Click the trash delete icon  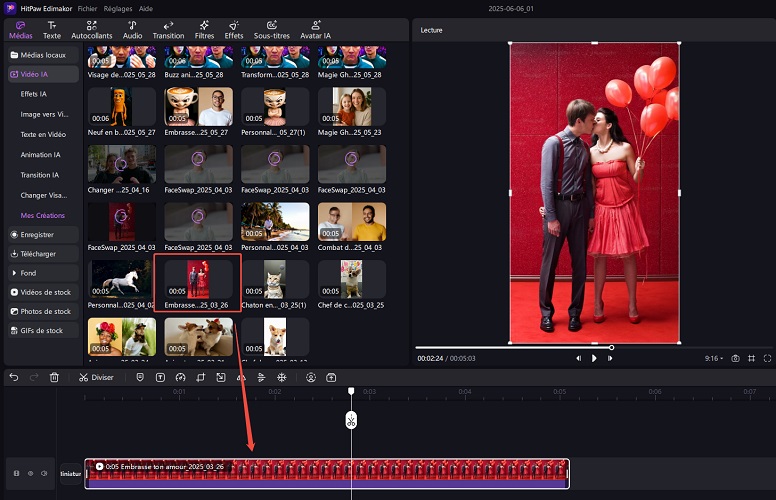click(x=54, y=377)
